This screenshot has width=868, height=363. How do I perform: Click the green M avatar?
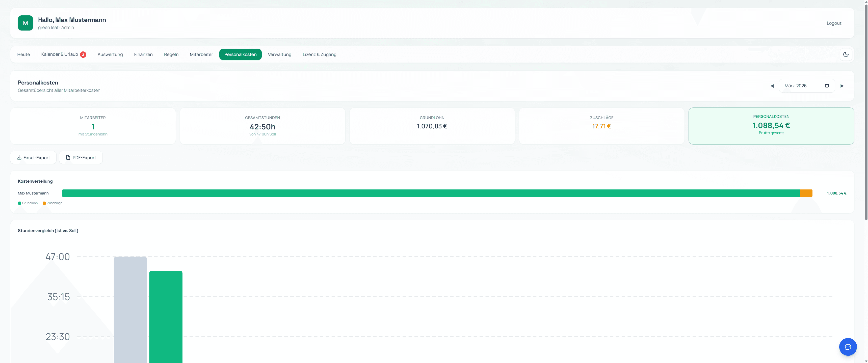click(x=25, y=23)
